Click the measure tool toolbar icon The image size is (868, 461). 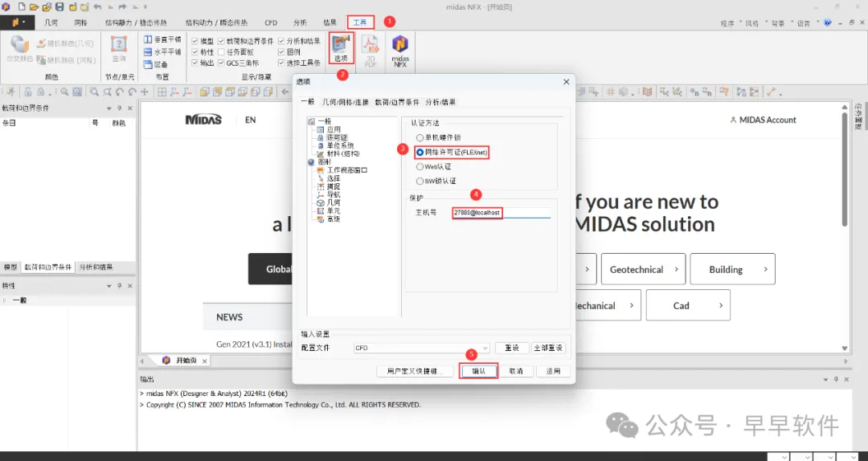pyautogui.click(x=772, y=92)
